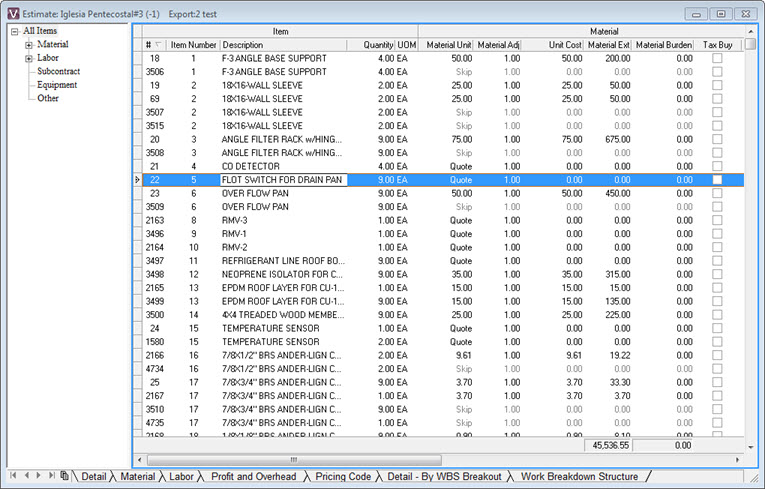Screen dimensions: 765x489
Task: Select the UOM column header
Action: coord(406,45)
